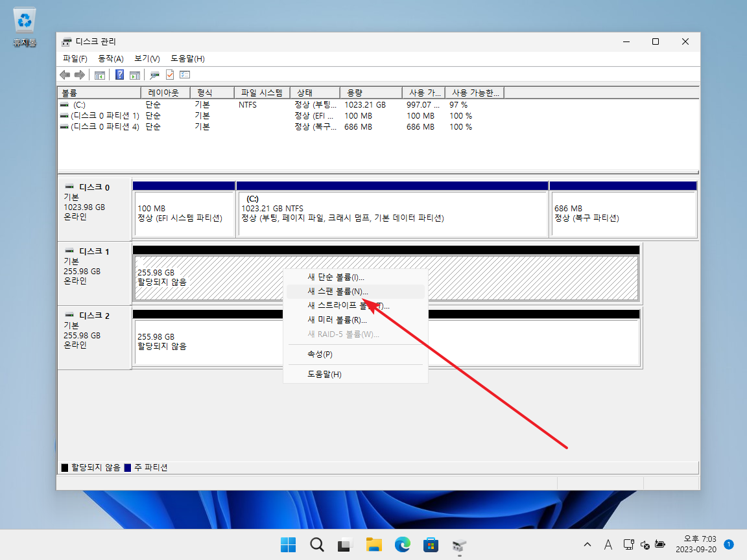Choose 도움말(H) from the context menu
747x560 pixels.
355,374
